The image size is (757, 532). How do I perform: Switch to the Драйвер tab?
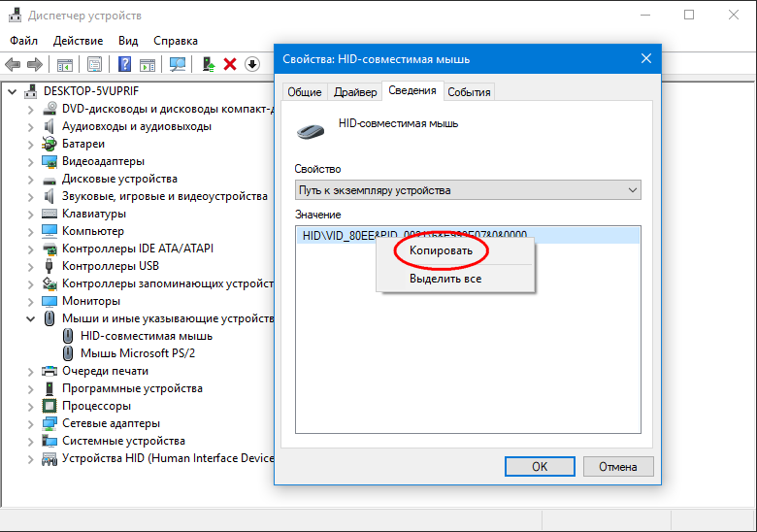point(355,91)
